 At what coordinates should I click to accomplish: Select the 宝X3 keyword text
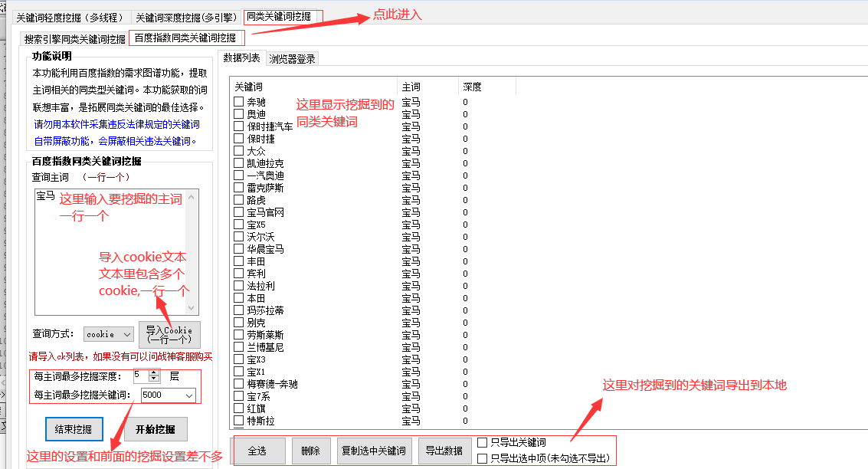pos(257,359)
